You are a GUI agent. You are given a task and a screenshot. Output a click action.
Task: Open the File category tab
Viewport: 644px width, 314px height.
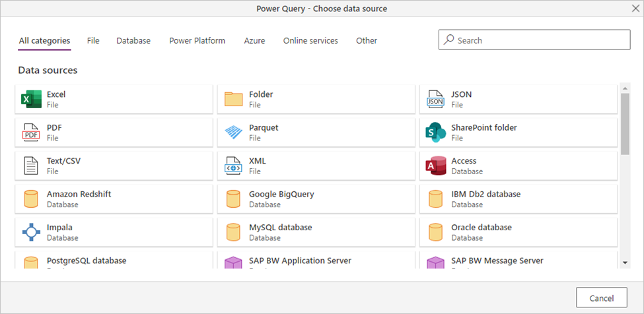tap(93, 41)
